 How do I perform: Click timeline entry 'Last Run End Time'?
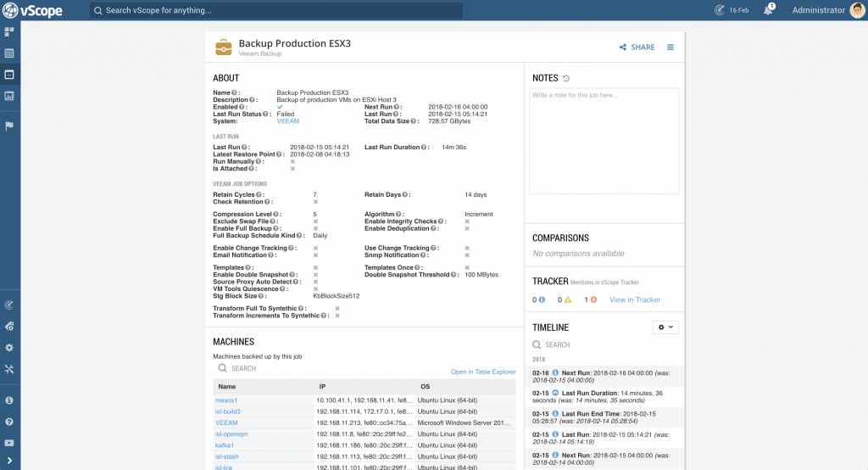point(604,417)
